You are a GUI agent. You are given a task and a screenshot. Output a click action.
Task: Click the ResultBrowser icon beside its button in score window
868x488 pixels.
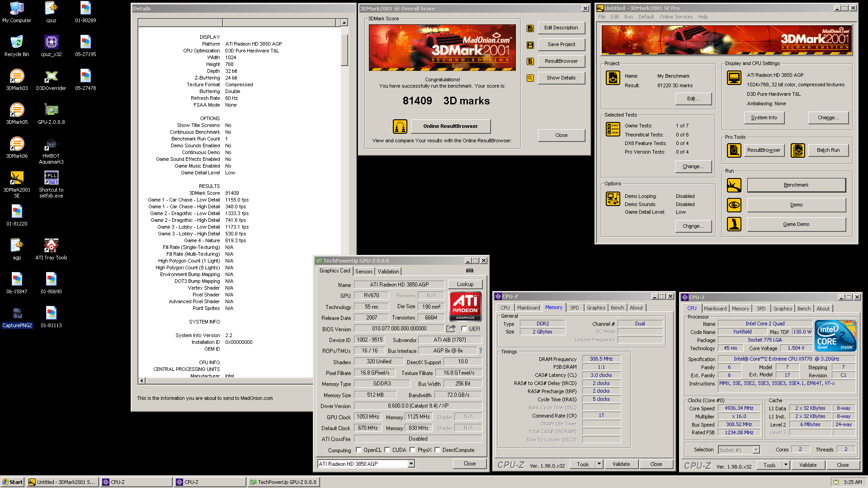pos(530,61)
